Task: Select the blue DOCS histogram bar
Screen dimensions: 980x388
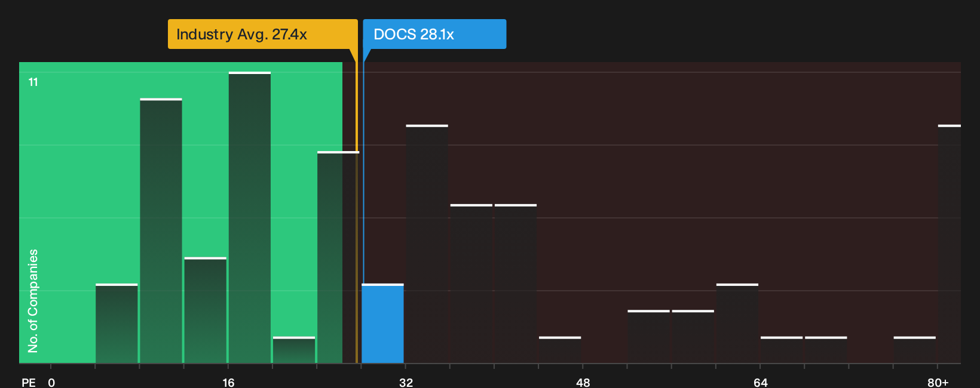Action: coord(382,324)
